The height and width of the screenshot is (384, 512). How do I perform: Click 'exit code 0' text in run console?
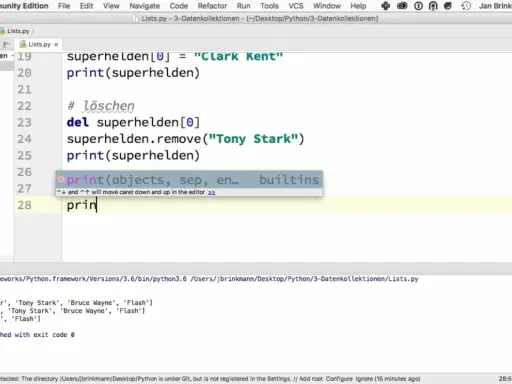point(55,335)
